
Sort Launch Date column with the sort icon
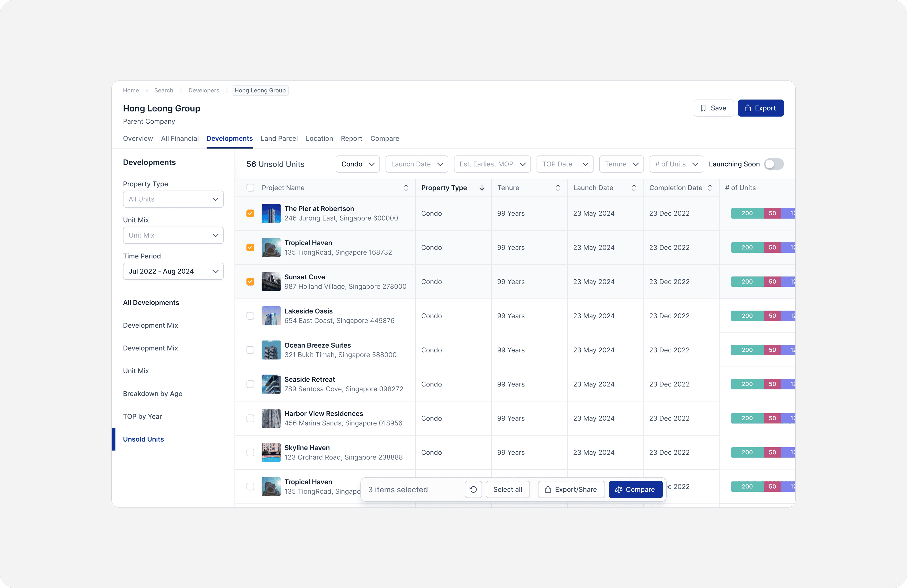click(x=634, y=188)
